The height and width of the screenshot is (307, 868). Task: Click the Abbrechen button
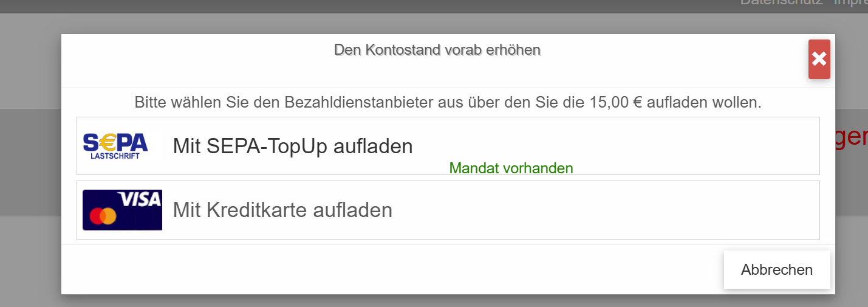pos(777,269)
